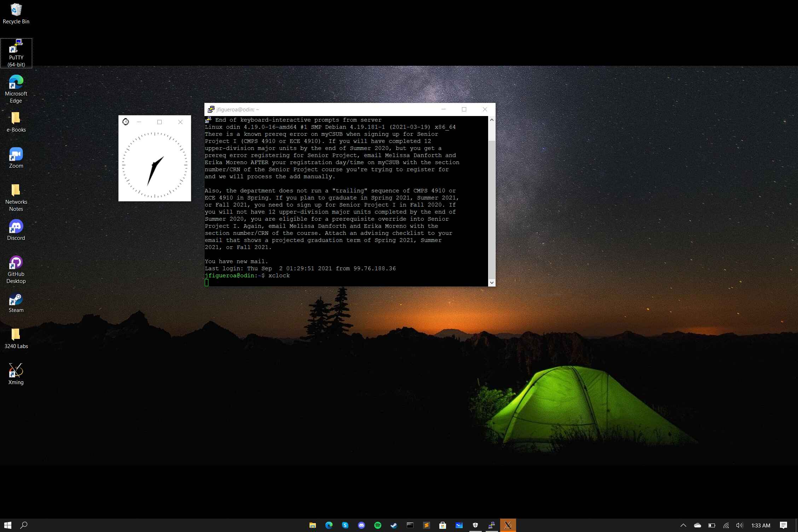
Task: Click the PuTTY window system menu icon
Action: click(x=211, y=109)
